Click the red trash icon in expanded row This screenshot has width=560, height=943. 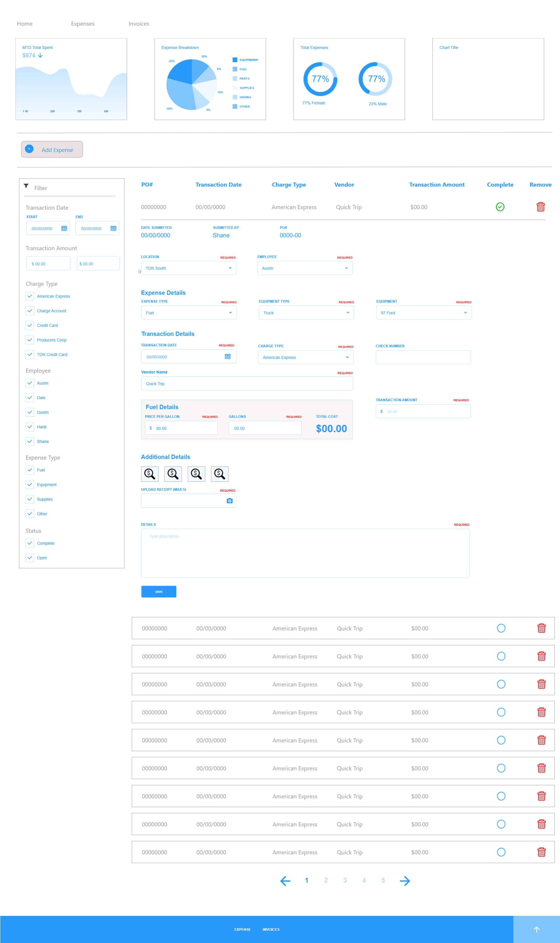tap(540, 207)
